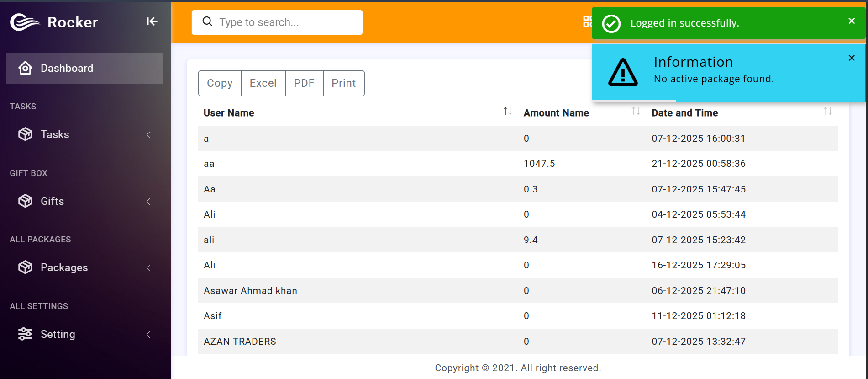This screenshot has width=868, height=379.
Task: Collapse the sidebar with the arrow icon
Action: (x=152, y=21)
